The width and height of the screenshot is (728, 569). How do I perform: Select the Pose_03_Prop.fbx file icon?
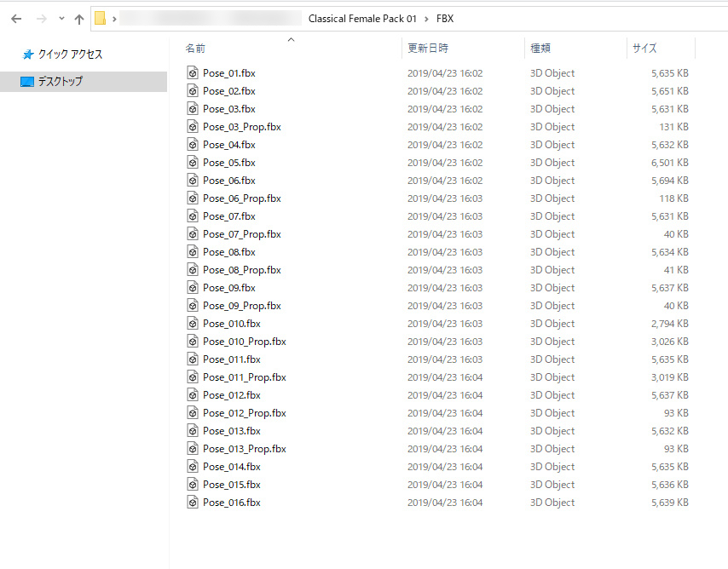click(x=193, y=127)
